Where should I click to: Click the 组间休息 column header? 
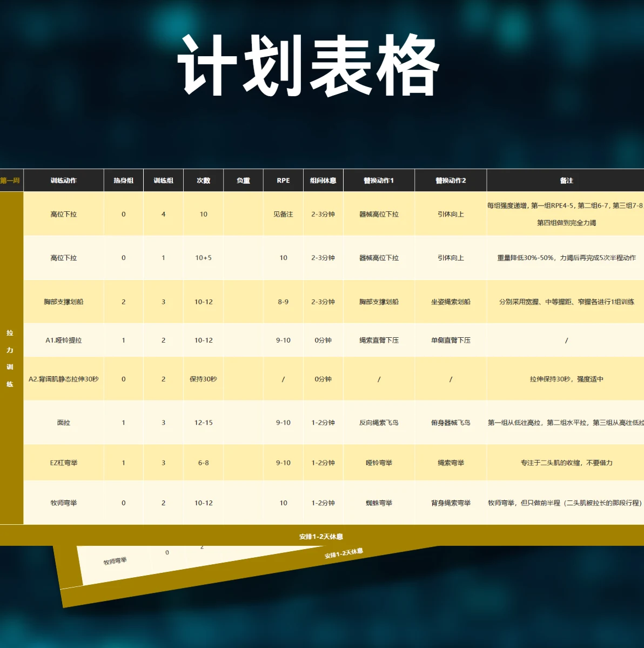[323, 180]
